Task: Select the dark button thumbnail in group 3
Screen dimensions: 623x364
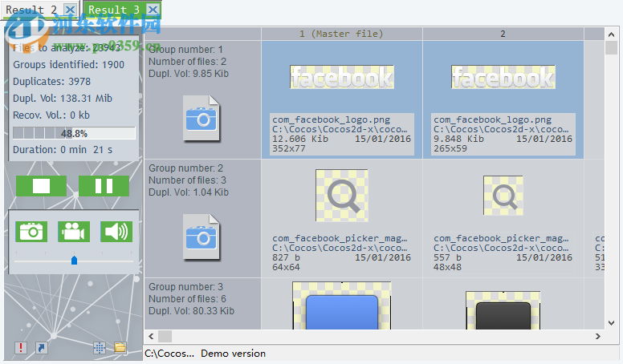Action: [503, 310]
